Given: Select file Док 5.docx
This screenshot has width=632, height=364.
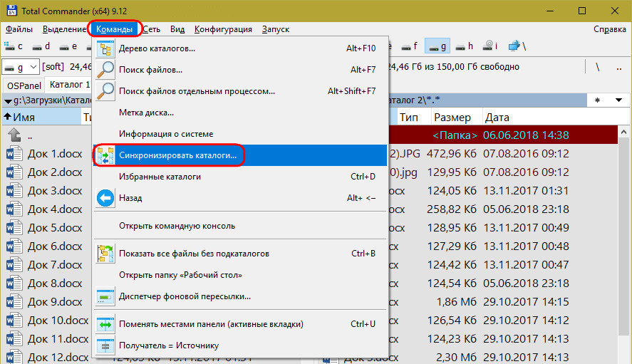Looking at the screenshot, I should coord(55,228).
